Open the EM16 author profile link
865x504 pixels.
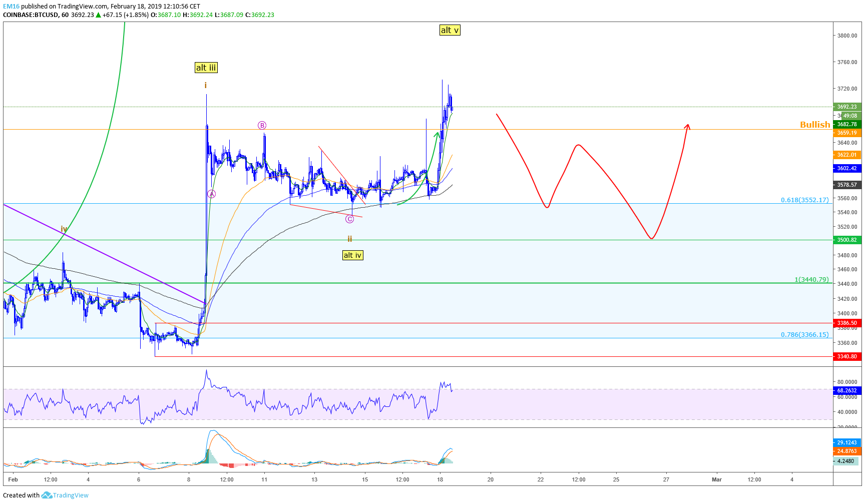coord(11,7)
